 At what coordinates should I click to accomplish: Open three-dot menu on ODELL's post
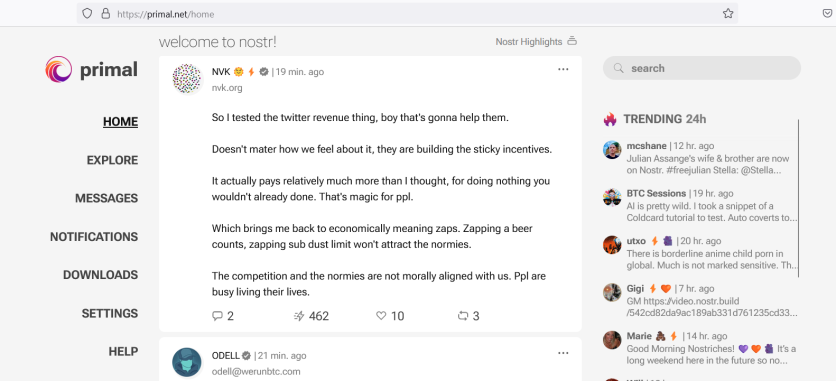tap(563, 353)
